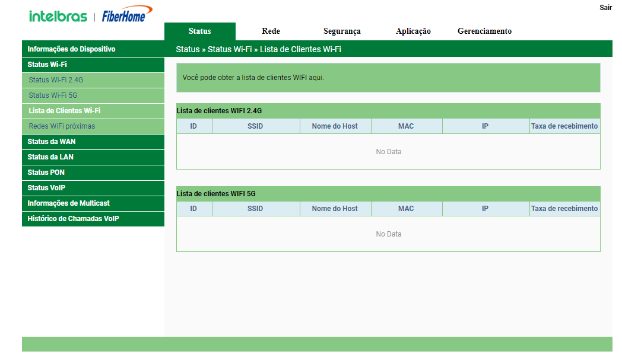Open Histórico de Chamadas VoIP

pyautogui.click(x=93, y=219)
